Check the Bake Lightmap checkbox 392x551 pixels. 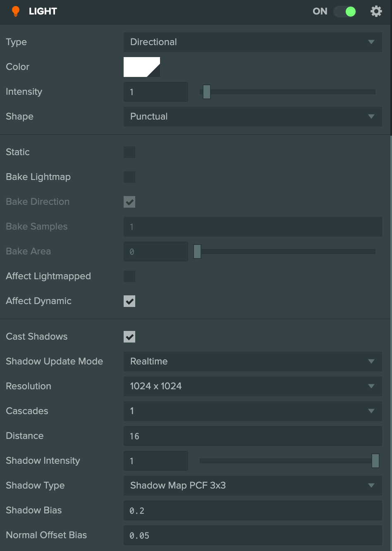pyautogui.click(x=129, y=177)
